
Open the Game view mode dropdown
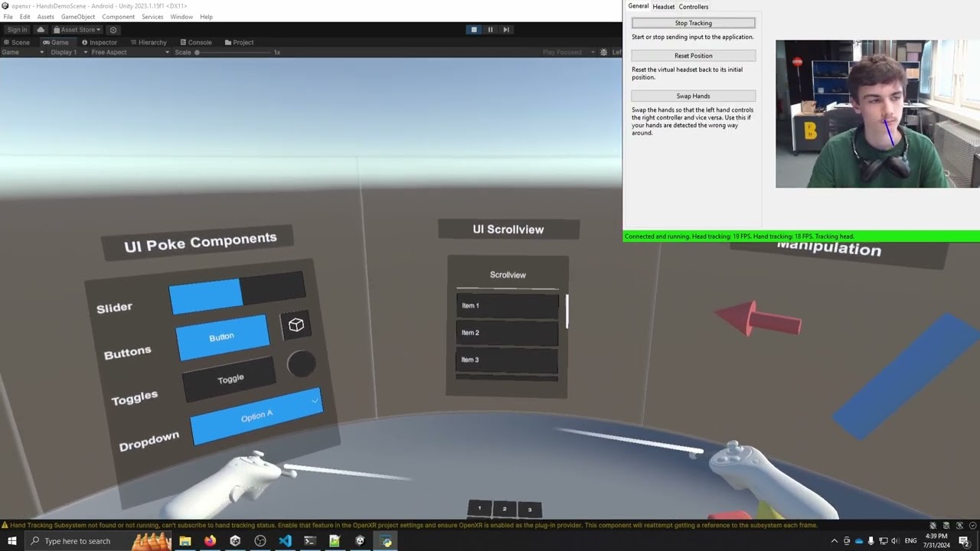21,52
